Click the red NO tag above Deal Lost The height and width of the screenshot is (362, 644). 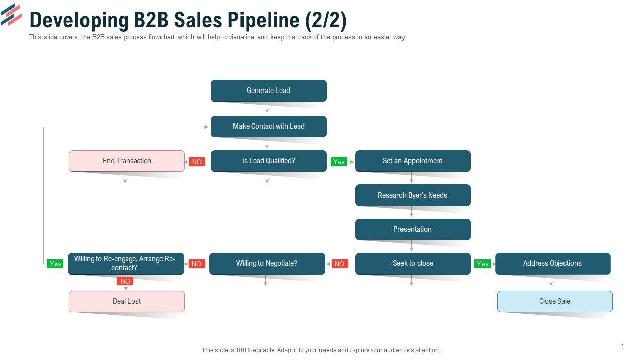125,281
